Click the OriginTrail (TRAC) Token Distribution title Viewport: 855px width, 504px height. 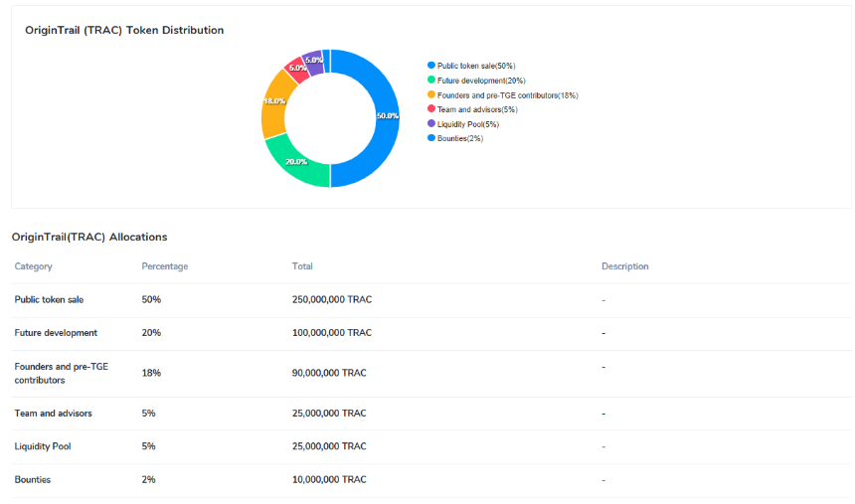pyautogui.click(x=124, y=30)
